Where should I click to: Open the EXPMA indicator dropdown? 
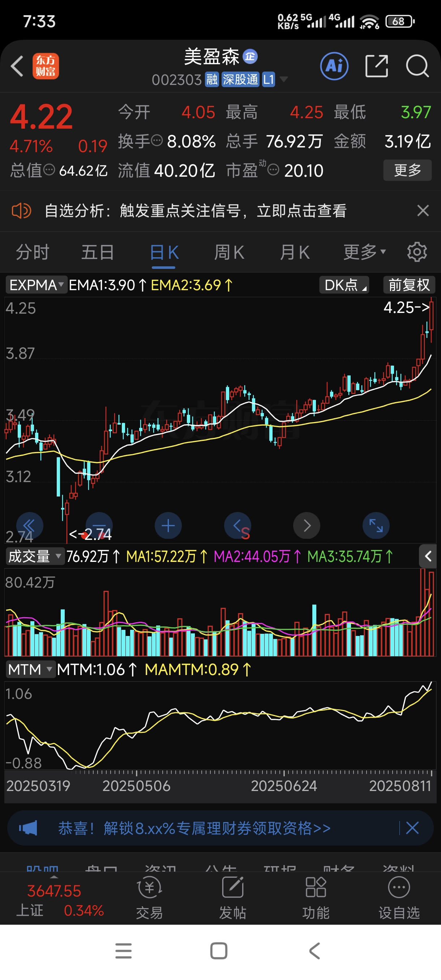[36, 285]
